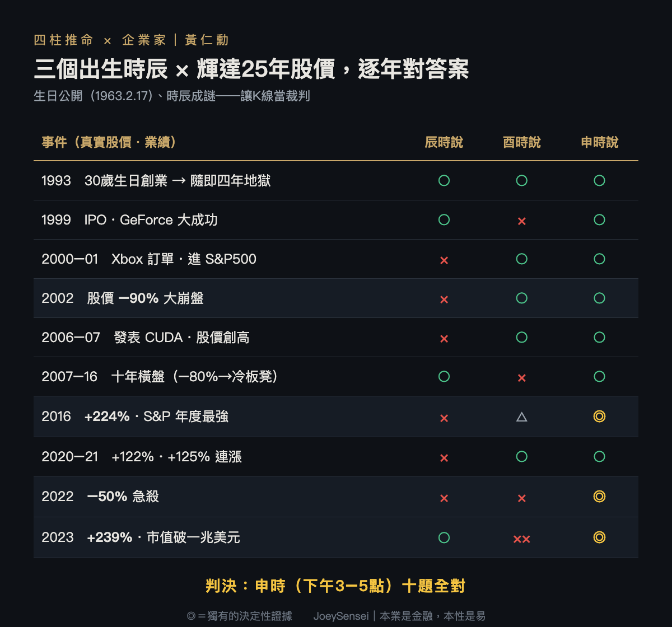Click the red X for 2007–16 under 酉時說

pos(522,378)
